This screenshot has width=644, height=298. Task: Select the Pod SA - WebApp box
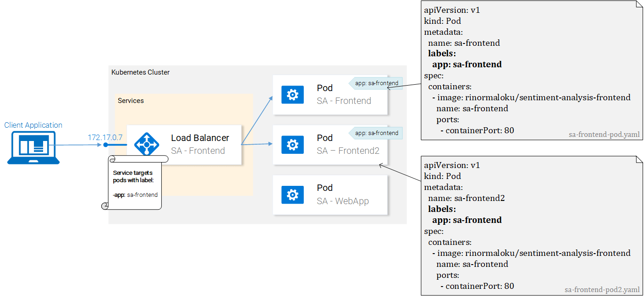pyautogui.click(x=330, y=195)
